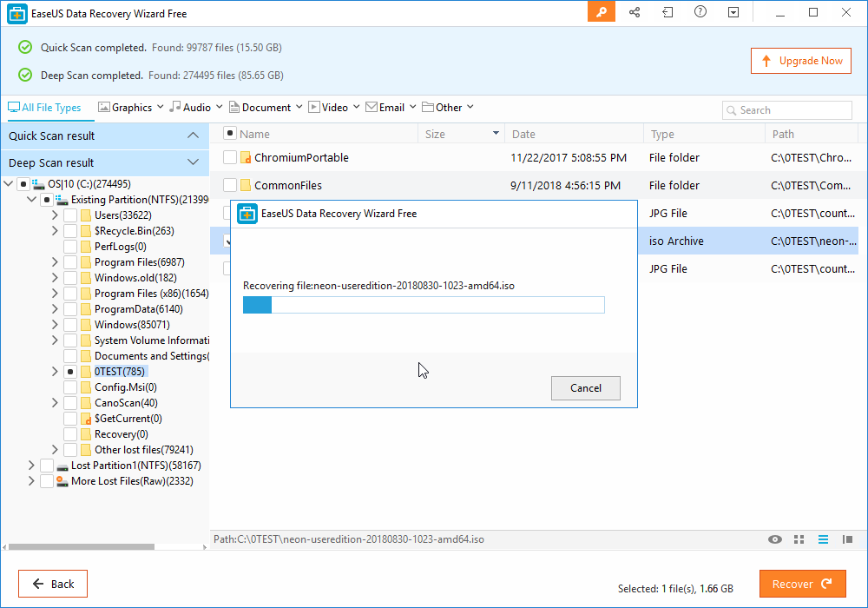Click the preview eye icon
This screenshot has height=608, width=868.
[775, 539]
